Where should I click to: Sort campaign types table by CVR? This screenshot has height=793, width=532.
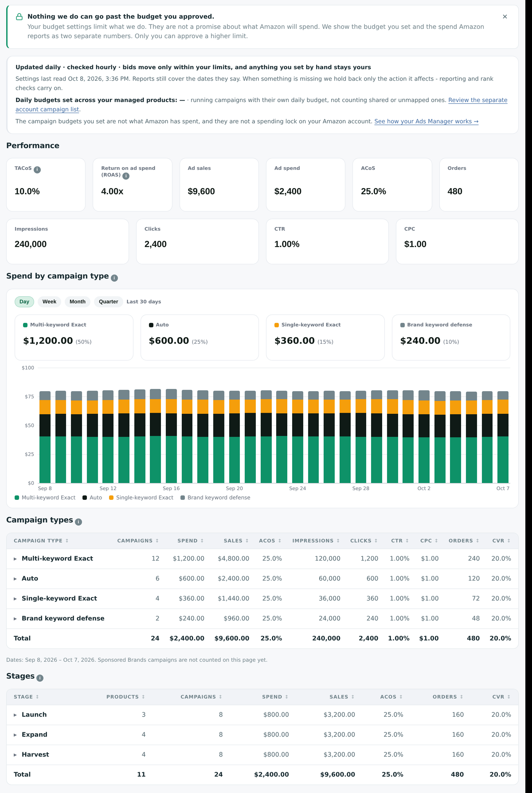[x=501, y=541]
